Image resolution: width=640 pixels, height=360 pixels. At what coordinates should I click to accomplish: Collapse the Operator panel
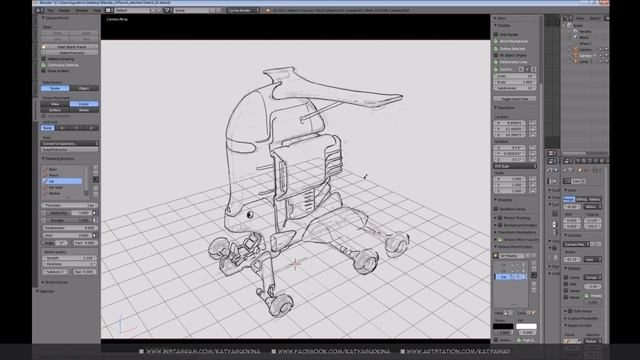coord(45,291)
